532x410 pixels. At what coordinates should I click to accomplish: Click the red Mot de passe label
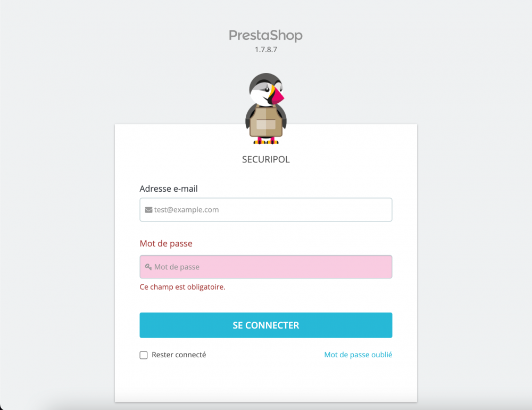pos(166,243)
